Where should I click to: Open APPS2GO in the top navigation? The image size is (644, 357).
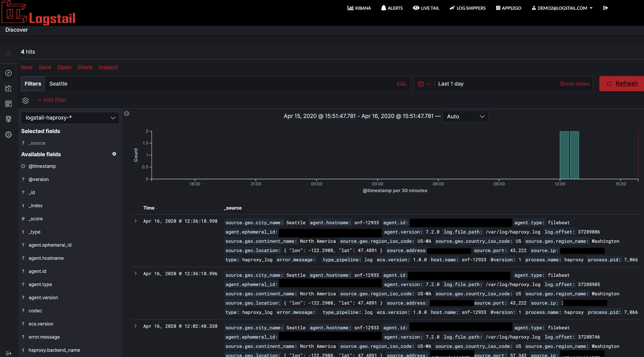[509, 8]
